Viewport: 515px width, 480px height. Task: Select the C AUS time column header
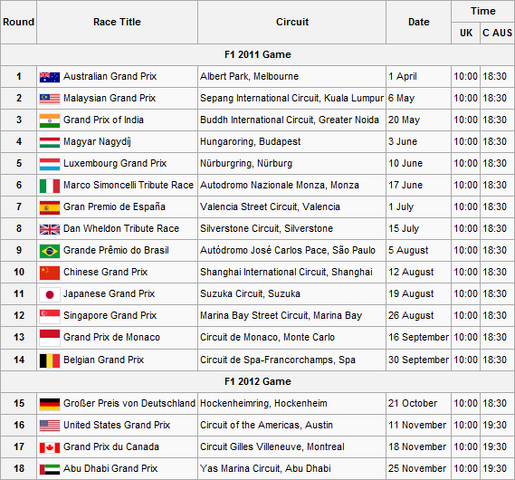click(x=497, y=33)
